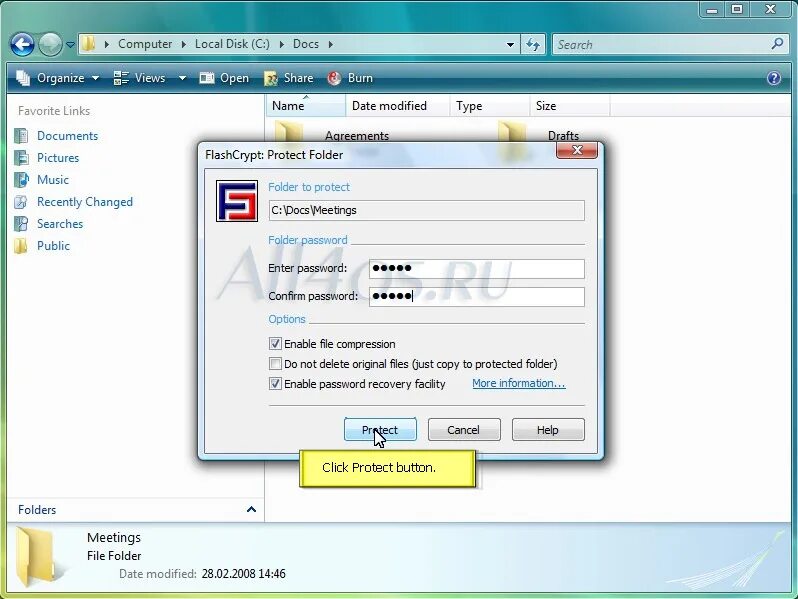This screenshot has height=599, width=798.
Task: Maximize the Explorer window
Action: click(x=737, y=9)
